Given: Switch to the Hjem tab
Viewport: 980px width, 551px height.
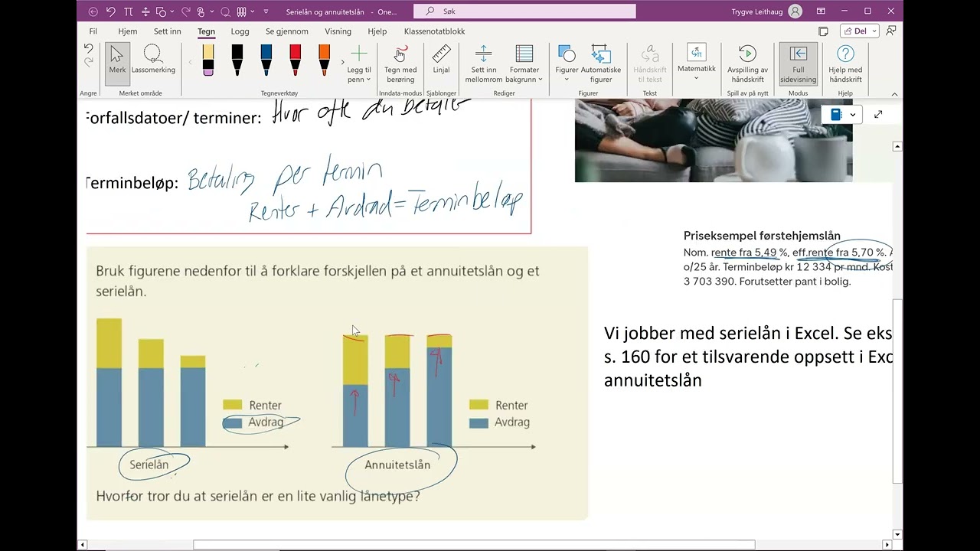Looking at the screenshot, I should 128,31.
